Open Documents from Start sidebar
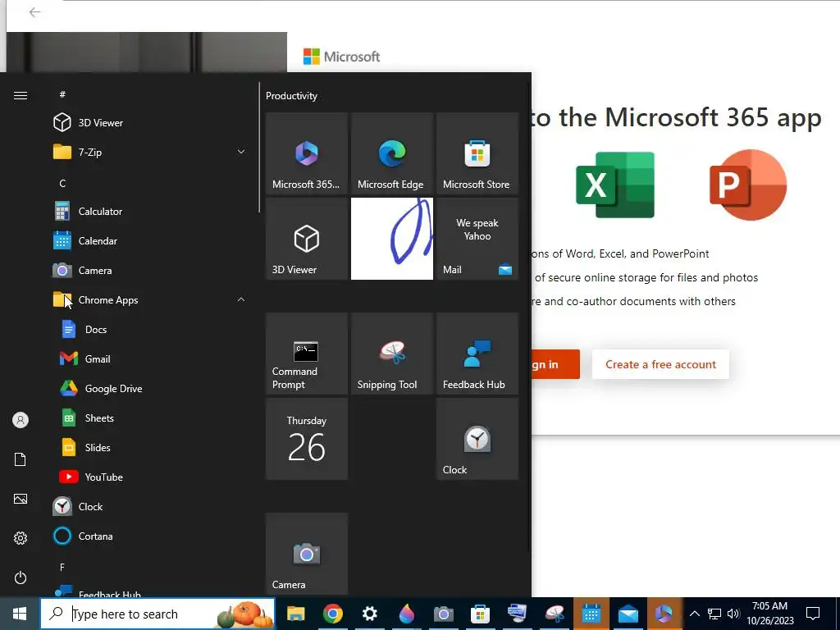840x630 pixels. (x=21, y=459)
